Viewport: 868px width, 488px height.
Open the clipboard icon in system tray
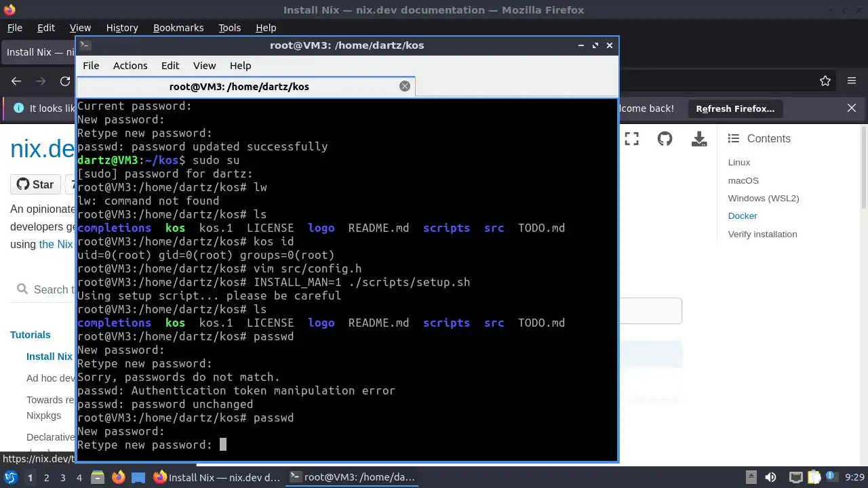point(814,478)
